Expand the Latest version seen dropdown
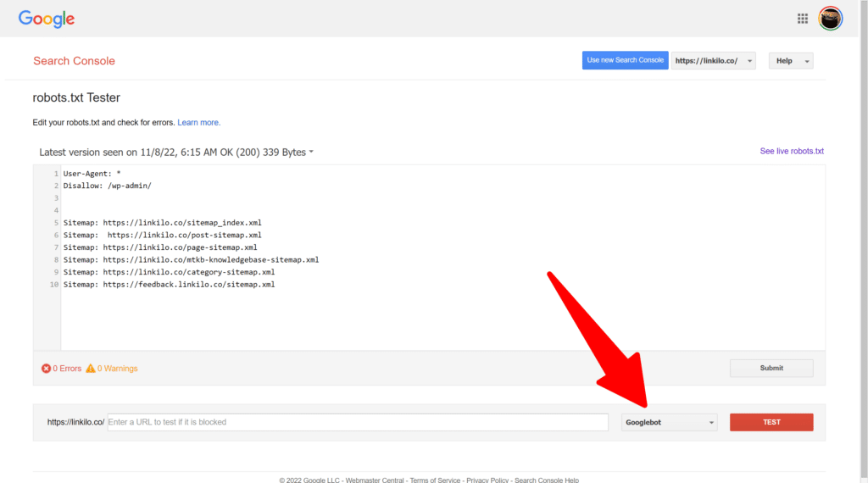Image resolution: width=868 pixels, height=483 pixels. (x=176, y=153)
